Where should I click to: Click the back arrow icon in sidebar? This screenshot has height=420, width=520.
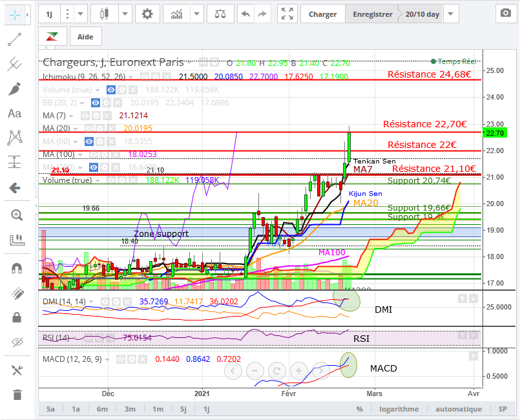[x=15, y=188]
